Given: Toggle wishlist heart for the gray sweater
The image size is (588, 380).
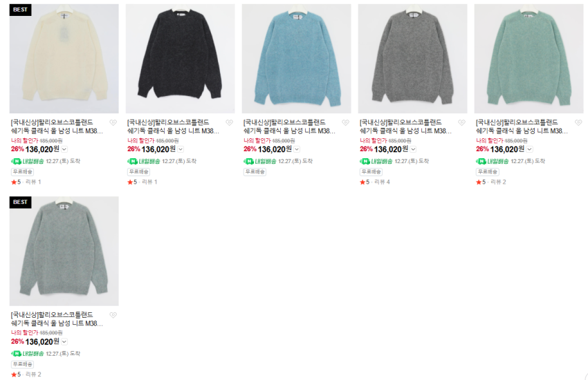Looking at the screenshot, I should tap(461, 122).
